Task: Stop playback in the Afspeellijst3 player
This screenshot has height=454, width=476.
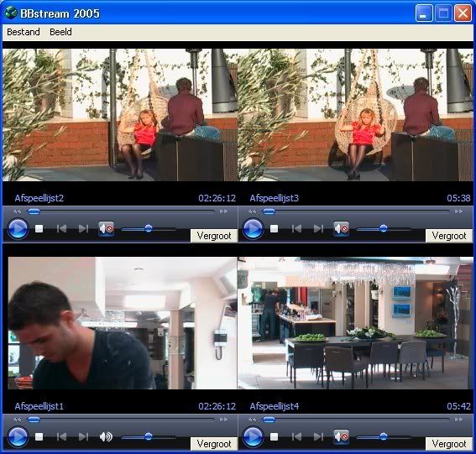Action: pyautogui.click(x=275, y=228)
